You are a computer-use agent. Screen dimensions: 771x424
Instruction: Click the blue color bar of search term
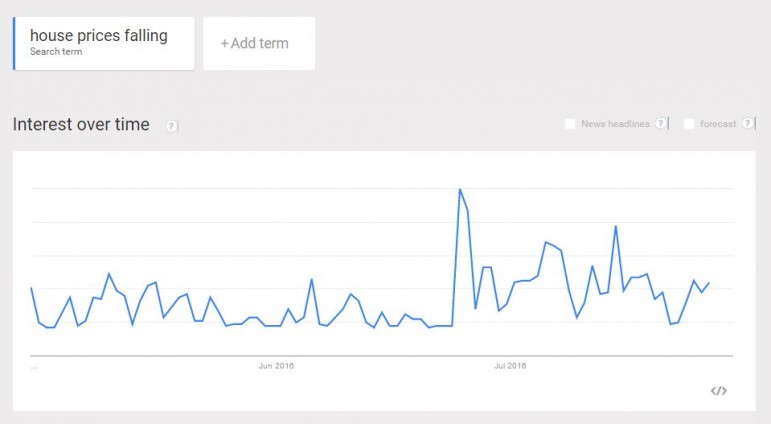point(14,43)
